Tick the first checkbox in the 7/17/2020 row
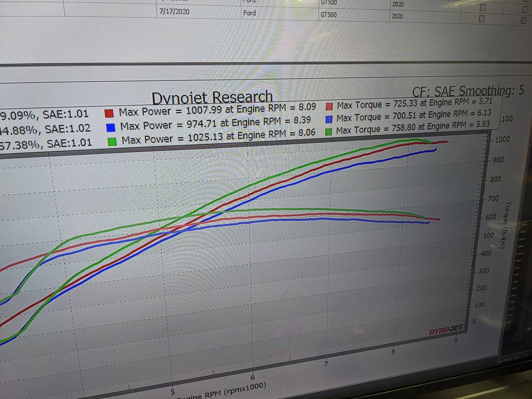This screenshot has width=532, height=399. [482, 19]
